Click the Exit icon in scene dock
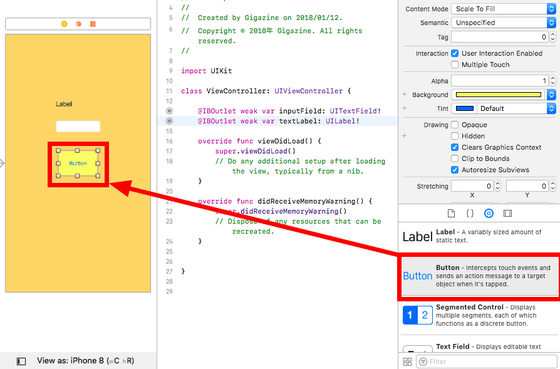This screenshot has width=560, height=369. click(93, 24)
